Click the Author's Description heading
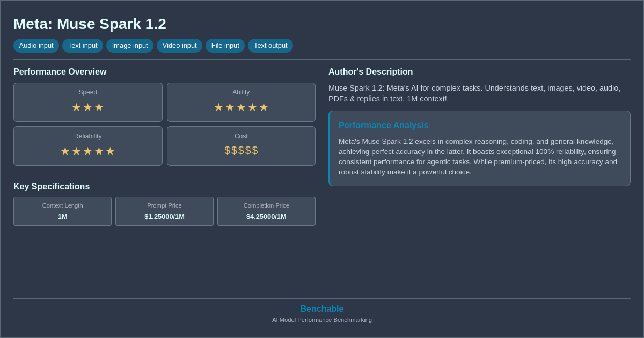644x338 pixels. 371,72
